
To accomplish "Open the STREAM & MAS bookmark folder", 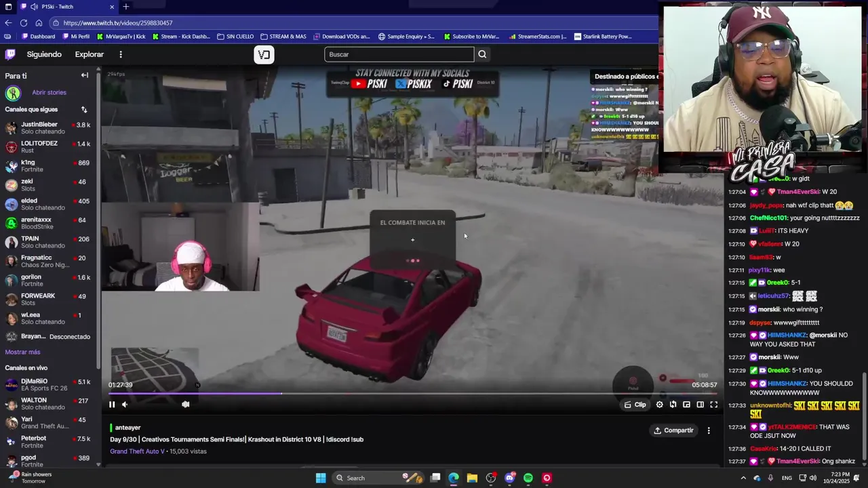I will [x=283, y=37].
